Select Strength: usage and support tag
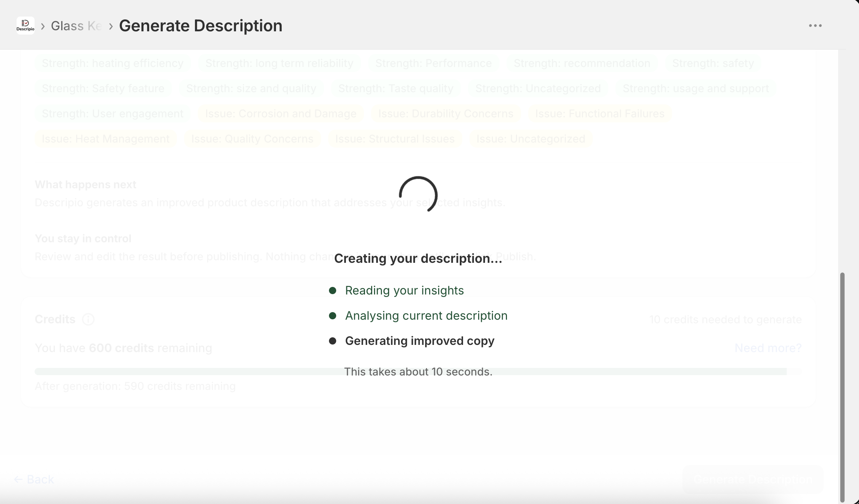 pyautogui.click(x=696, y=89)
